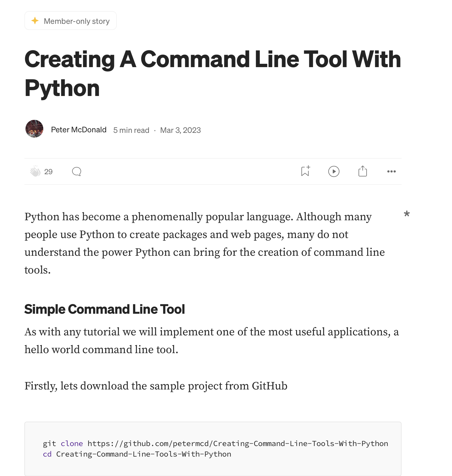This screenshot has height=476, width=452.
Task: Click the Member-only sparkle icon
Action: coord(35,20)
